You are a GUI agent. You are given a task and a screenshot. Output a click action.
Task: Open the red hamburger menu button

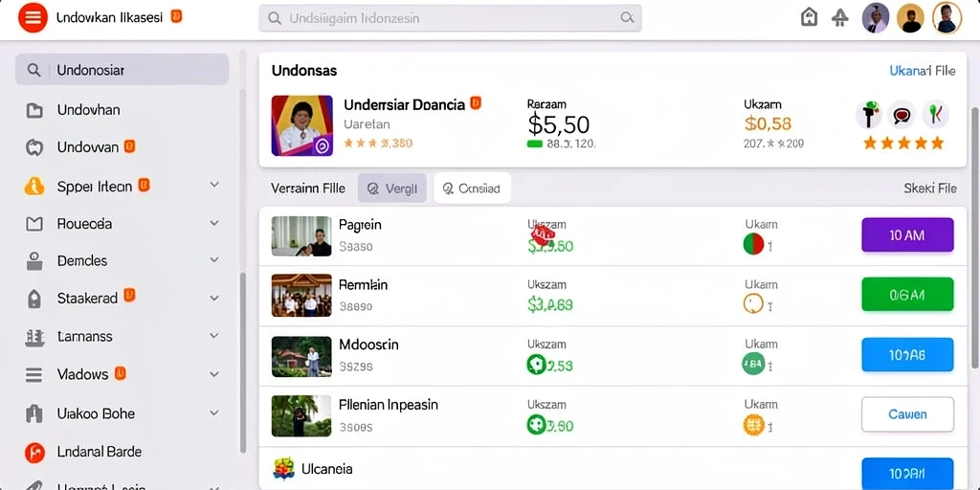[x=33, y=17]
